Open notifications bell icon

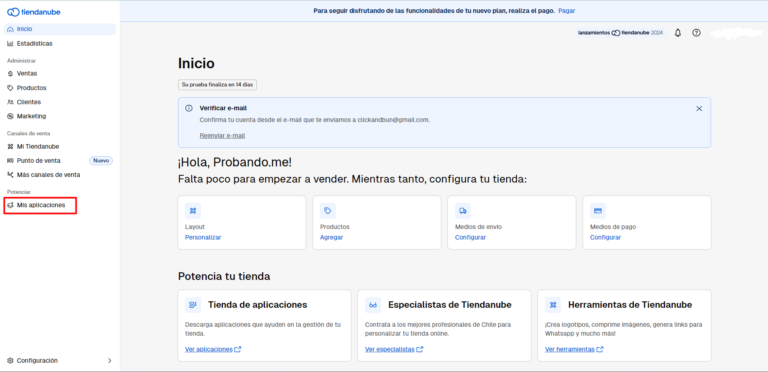[x=678, y=33]
